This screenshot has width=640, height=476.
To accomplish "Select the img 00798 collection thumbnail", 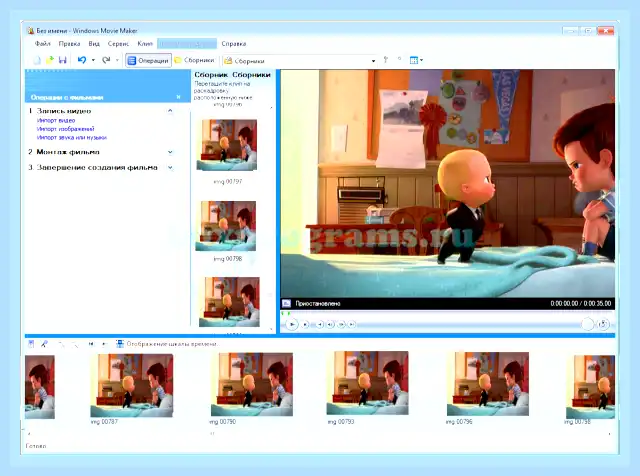I will [x=226, y=226].
